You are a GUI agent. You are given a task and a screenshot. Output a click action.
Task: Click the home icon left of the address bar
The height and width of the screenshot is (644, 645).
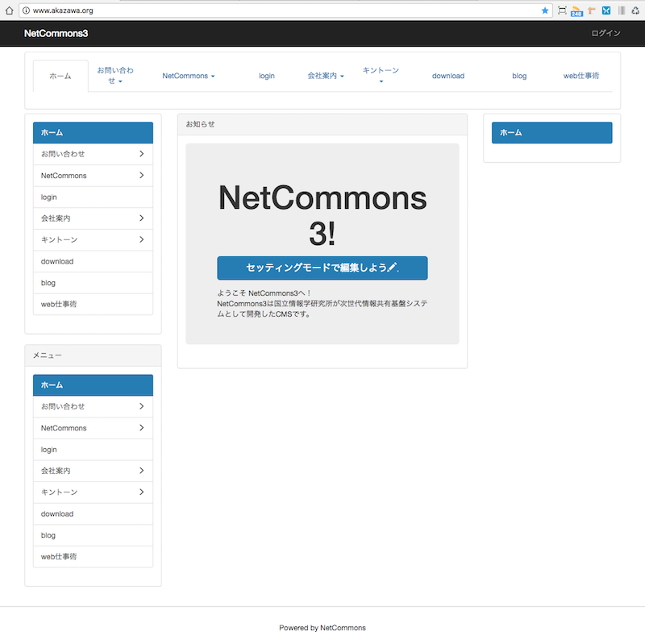[9, 10]
